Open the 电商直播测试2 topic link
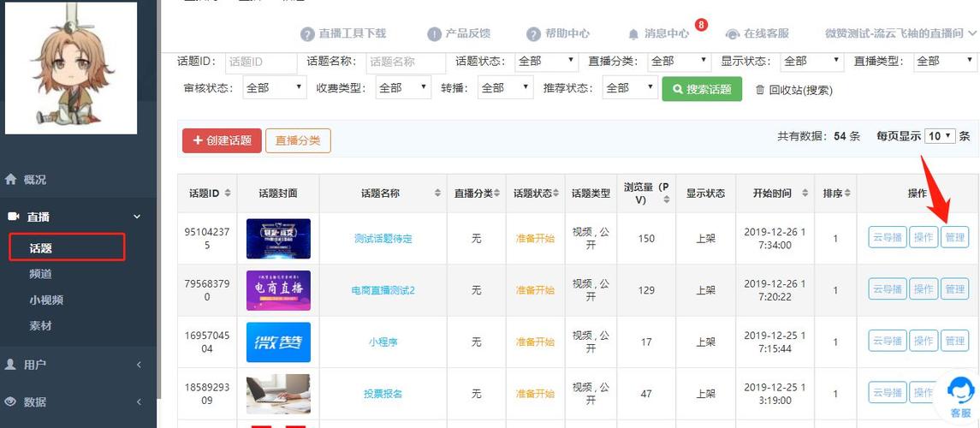Image resolution: width=980 pixels, height=428 pixels. pos(383,290)
